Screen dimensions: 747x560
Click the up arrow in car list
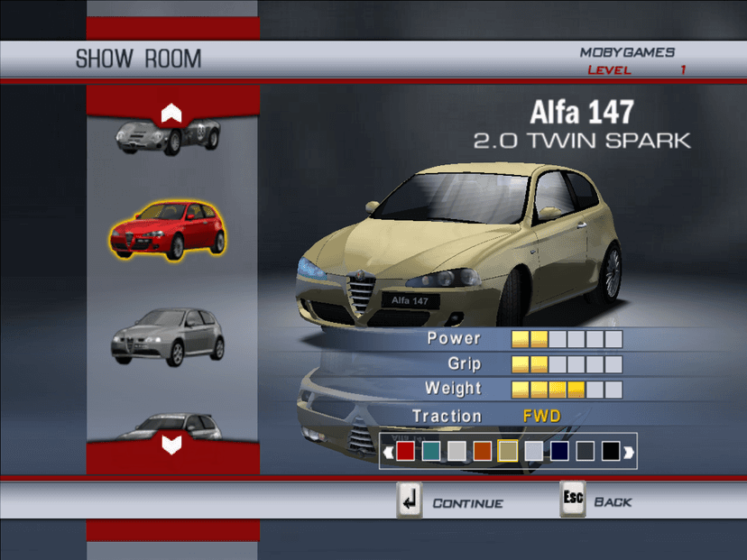click(171, 114)
